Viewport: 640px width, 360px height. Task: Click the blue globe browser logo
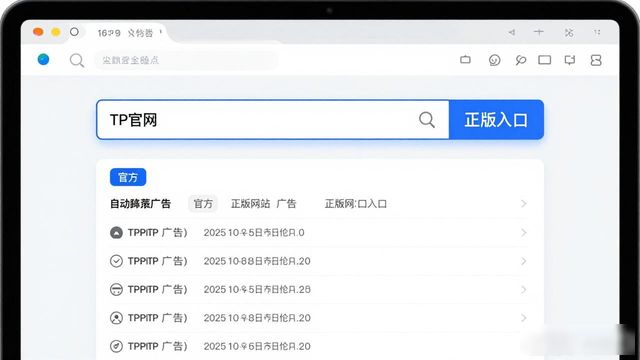(x=43, y=60)
